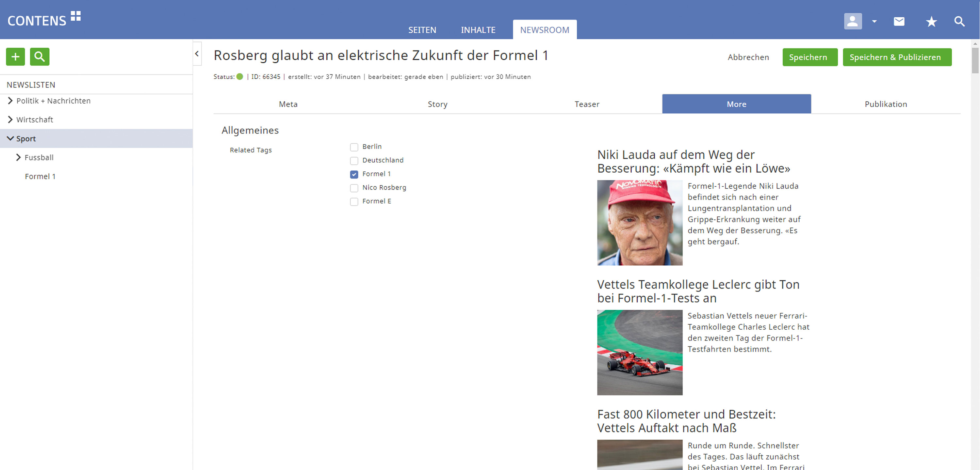
Task: Click the green search icon in sidebar
Action: (x=40, y=57)
